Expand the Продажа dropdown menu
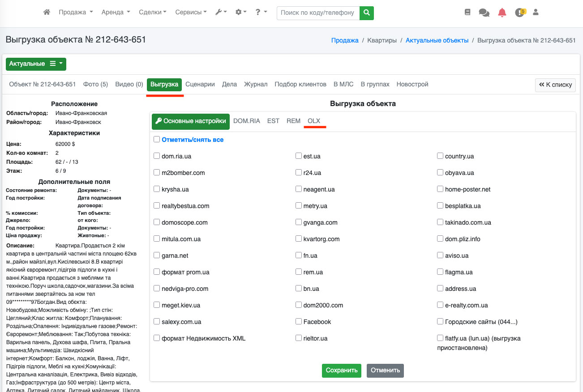583x392 pixels. pos(76,13)
